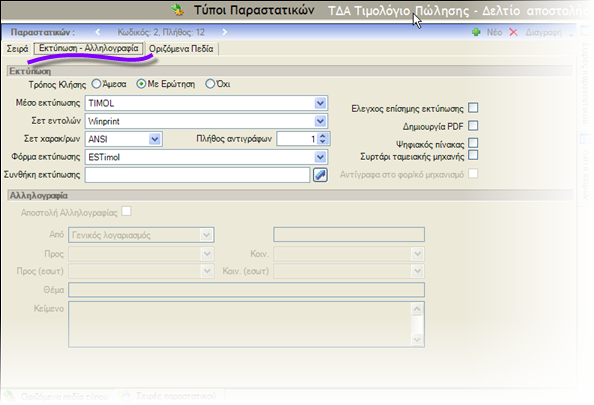The image size is (594, 405).
Task: Increase Πλήθος αντιγράφων with up arrow
Action: pos(322,136)
